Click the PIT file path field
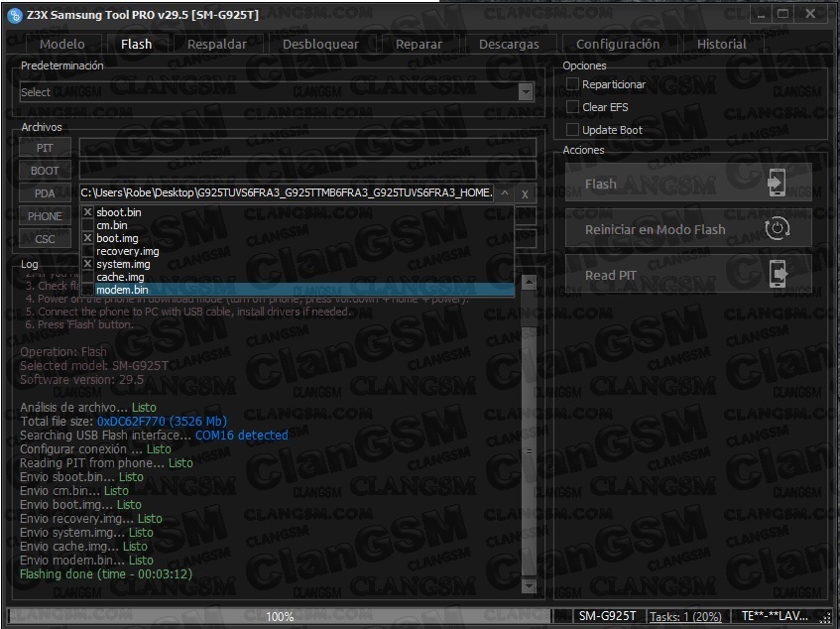This screenshot has height=629, width=840. (x=307, y=148)
